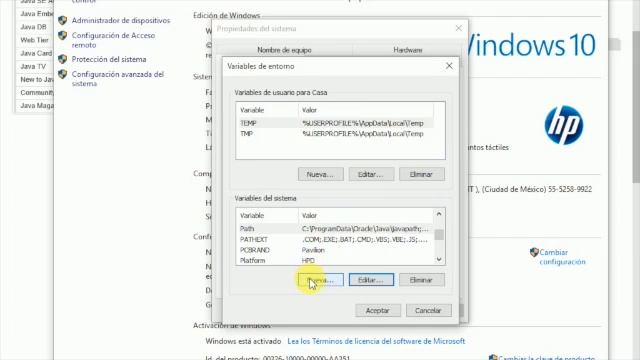Click Web Tier in browser sidebar
The width and height of the screenshot is (640, 360).
[x=34, y=40]
